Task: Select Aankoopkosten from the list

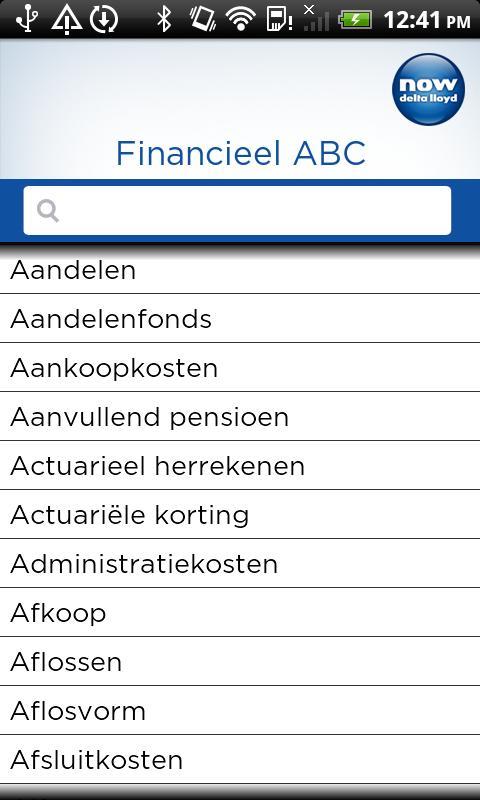Action: tap(240, 367)
